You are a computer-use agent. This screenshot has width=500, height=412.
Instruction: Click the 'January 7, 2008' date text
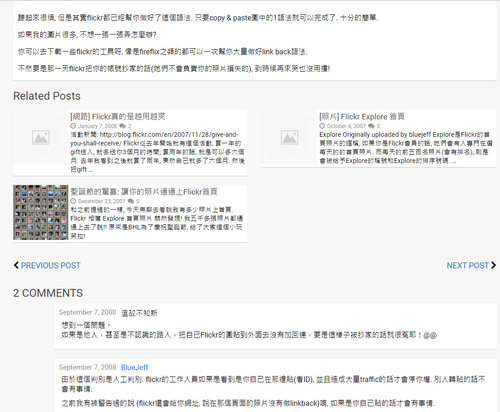(x=97, y=126)
